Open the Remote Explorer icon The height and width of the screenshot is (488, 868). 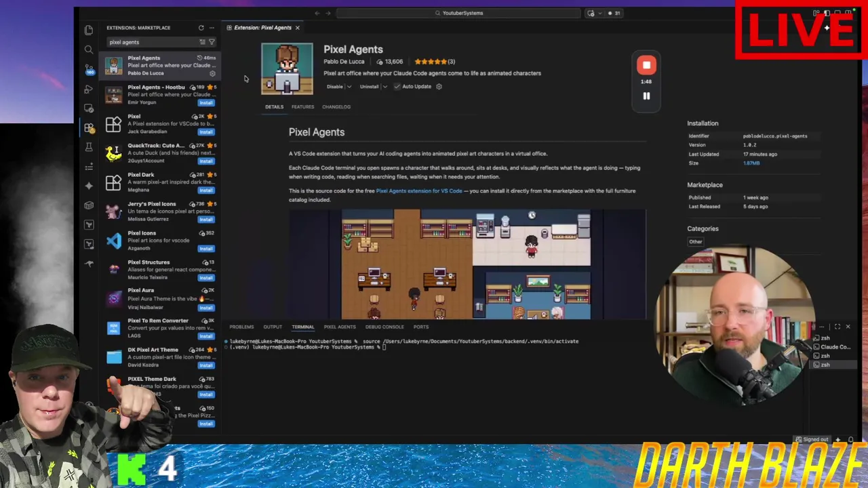(89, 108)
